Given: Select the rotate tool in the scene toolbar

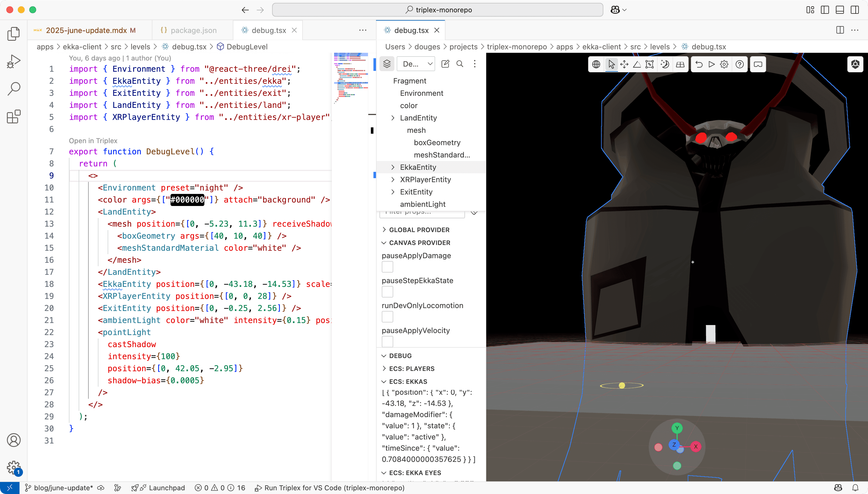Looking at the screenshot, I should (x=637, y=64).
